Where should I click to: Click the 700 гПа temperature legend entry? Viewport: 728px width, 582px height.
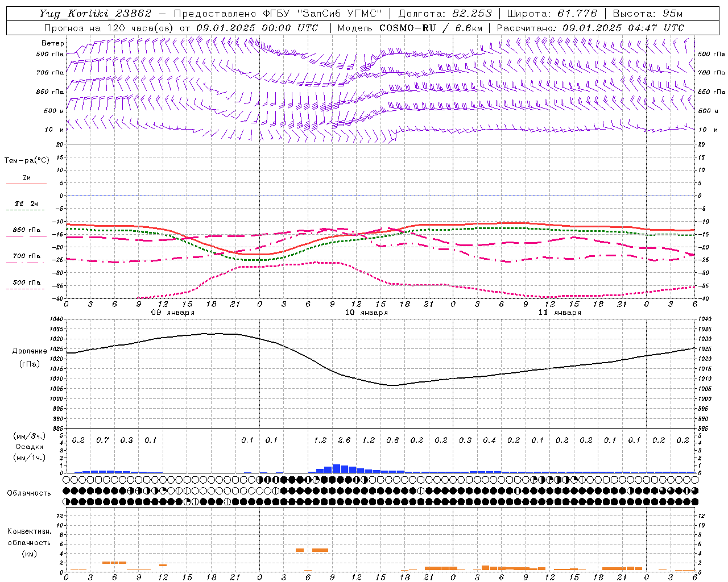pyautogui.click(x=27, y=256)
